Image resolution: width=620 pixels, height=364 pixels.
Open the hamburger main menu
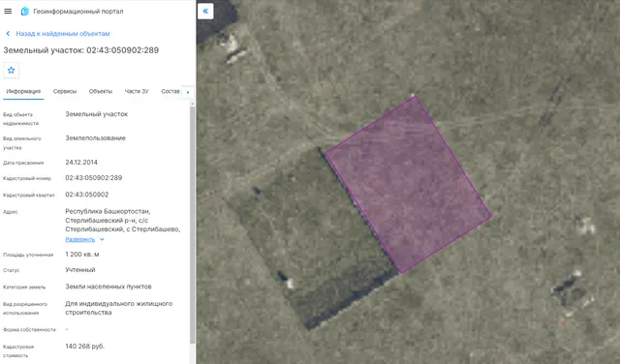point(8,11)
